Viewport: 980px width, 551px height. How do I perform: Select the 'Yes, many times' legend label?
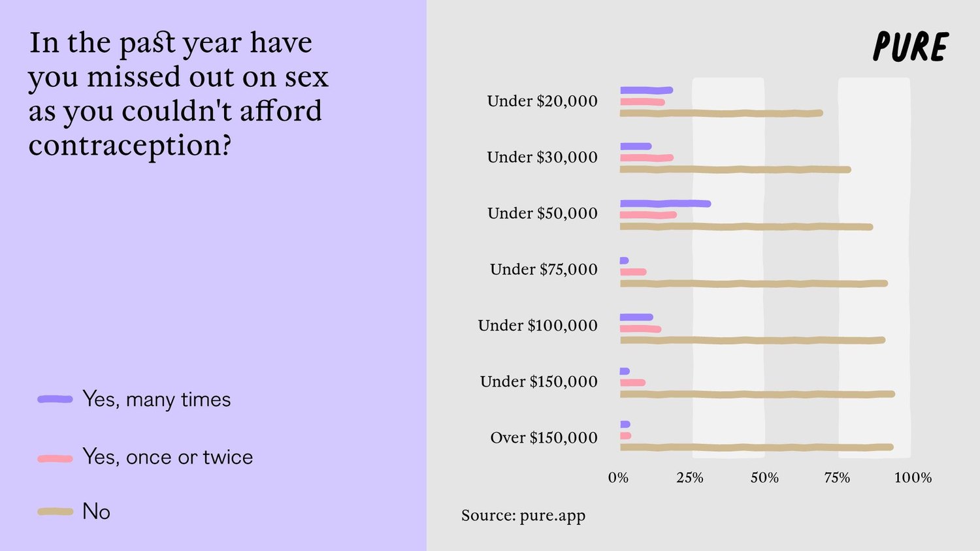157,399
